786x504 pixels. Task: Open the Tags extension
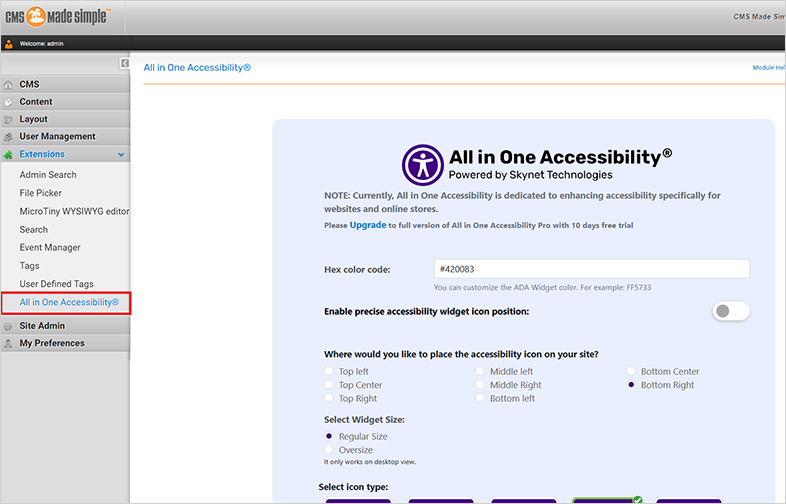[x=30, y=265]
